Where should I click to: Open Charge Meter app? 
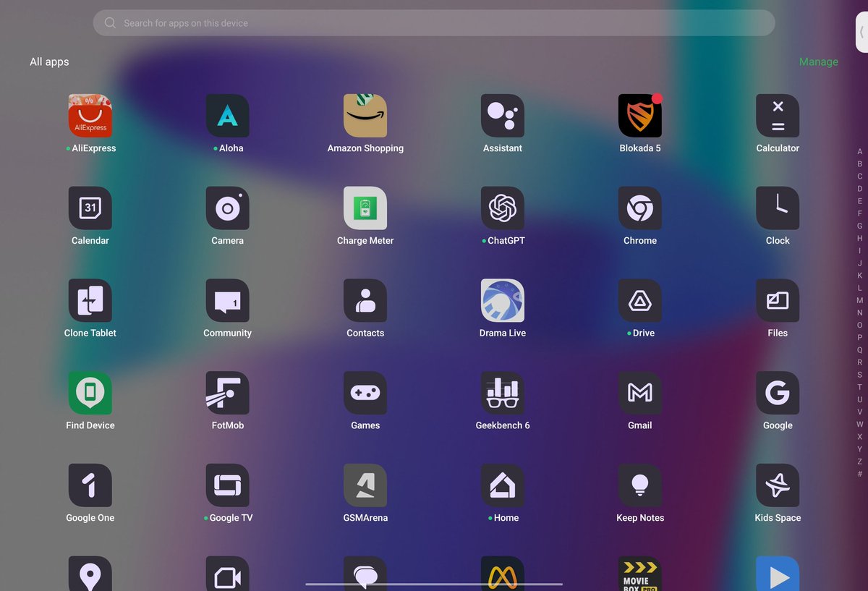(x=365, y=208)
